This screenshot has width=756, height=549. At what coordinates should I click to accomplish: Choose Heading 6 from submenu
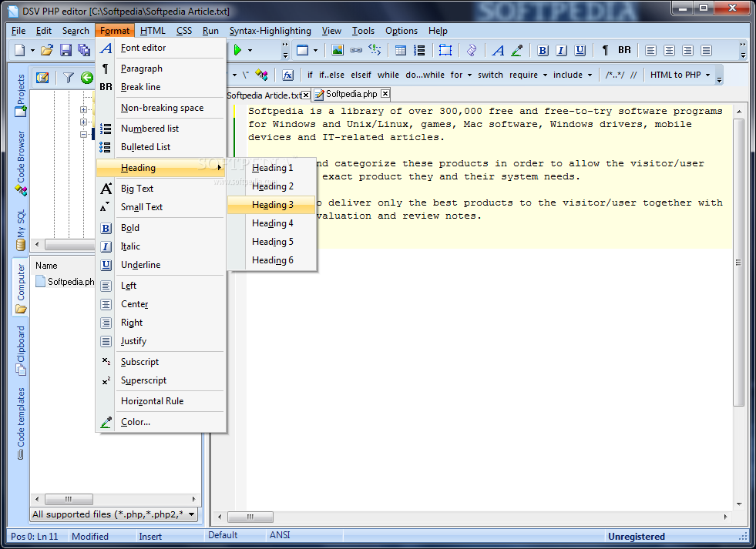coord(272,260)
